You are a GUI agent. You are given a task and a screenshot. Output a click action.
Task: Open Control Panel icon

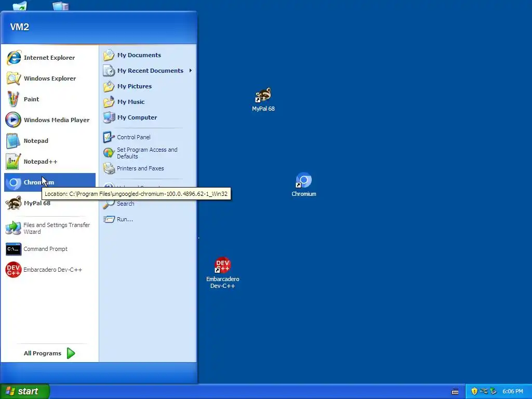pyautogui.click(x=109, y=137)
